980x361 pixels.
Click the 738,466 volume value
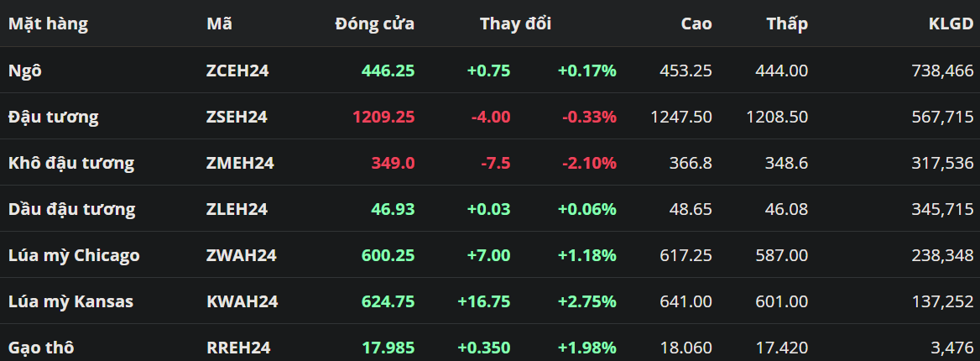(942, 71)
